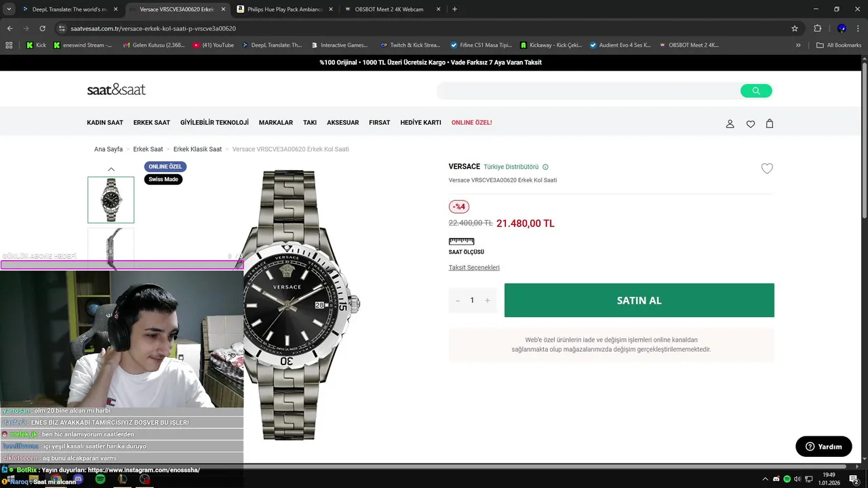
Task: Open the Taksit Seçenekleri link
Action: pyautogui.click(x=474, y=268)
